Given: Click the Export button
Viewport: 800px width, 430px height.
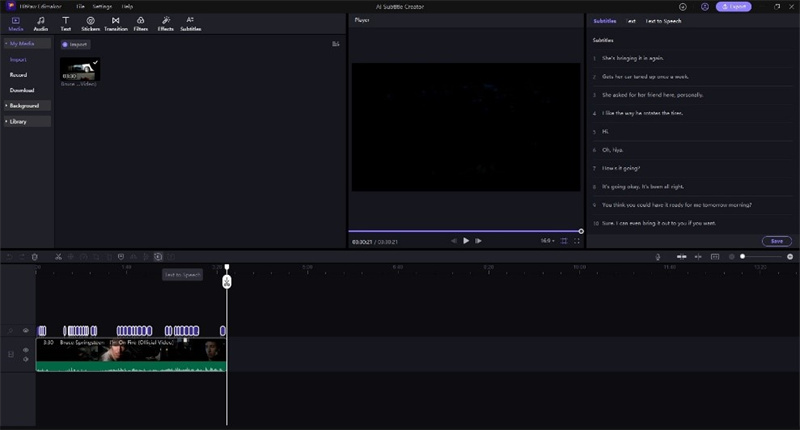Looking at the screenshot, I should 734,6.
